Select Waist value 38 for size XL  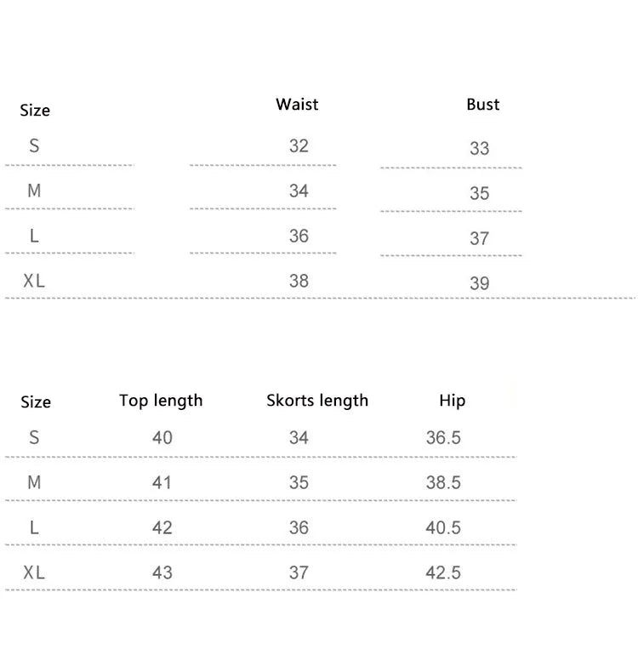pyautogui.click(x=299, y=281)
